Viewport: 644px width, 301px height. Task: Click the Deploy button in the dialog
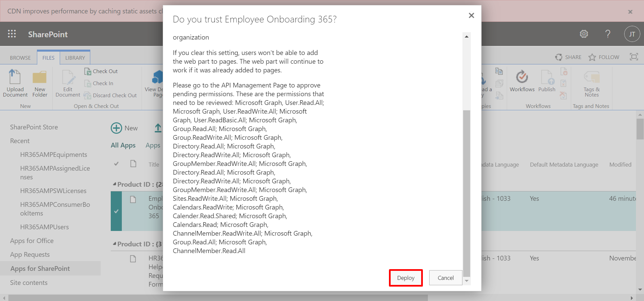click(405, 278)
